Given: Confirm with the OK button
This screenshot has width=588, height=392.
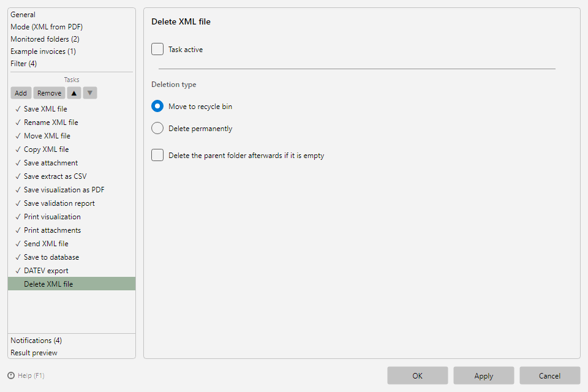Looking at the screenshot, I should point(417,375).
